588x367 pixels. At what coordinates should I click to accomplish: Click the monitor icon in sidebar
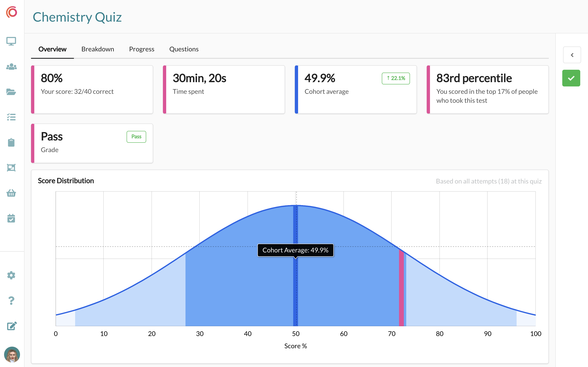[x=11, y=41]
